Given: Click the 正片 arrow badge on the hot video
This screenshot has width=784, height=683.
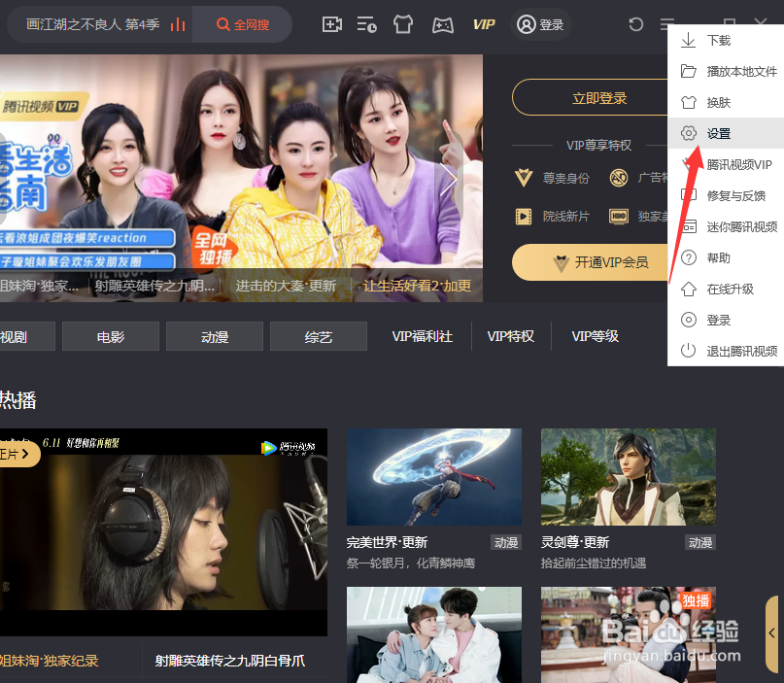Looking at the screenshot, I should (x=19, y=454).
